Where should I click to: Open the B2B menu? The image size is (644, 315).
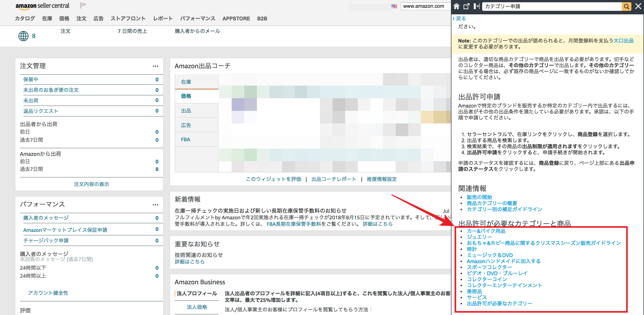262,18
